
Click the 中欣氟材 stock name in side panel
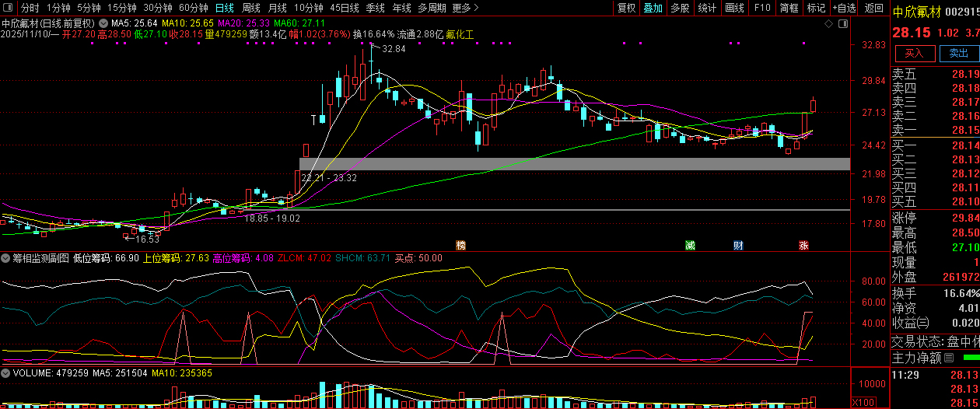point(915,12)
